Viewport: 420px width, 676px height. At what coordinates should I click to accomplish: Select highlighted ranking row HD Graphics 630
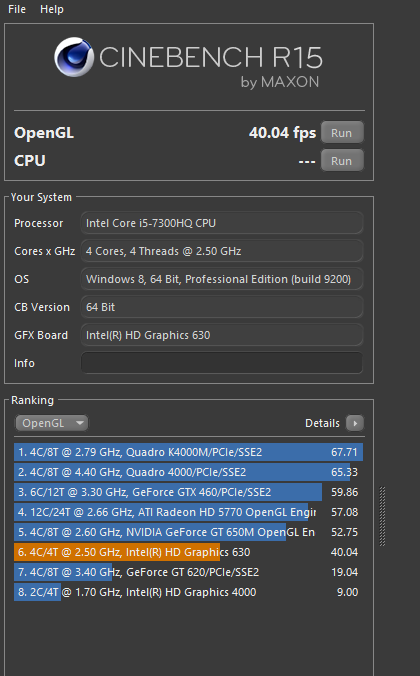(x=188, y=552)
